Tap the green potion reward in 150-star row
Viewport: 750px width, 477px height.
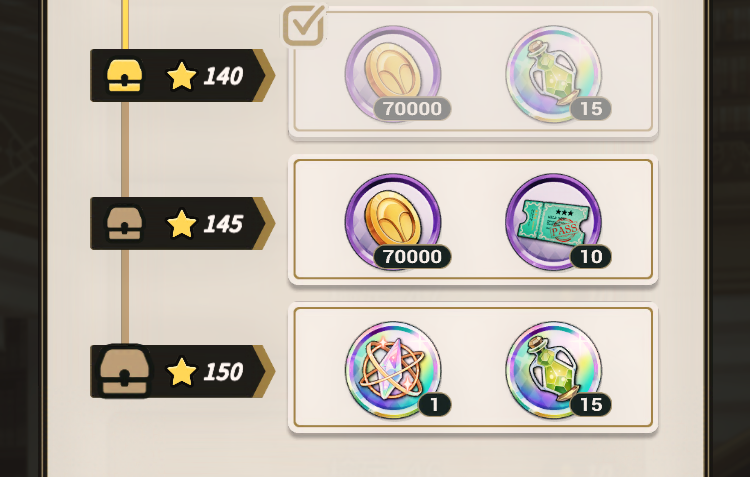click(554, 369)
